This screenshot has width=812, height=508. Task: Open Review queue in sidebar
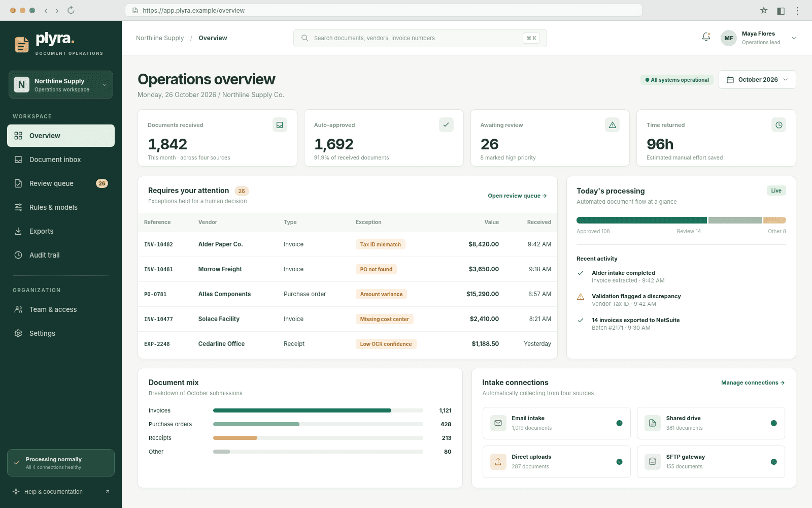[x=61, y=183]
